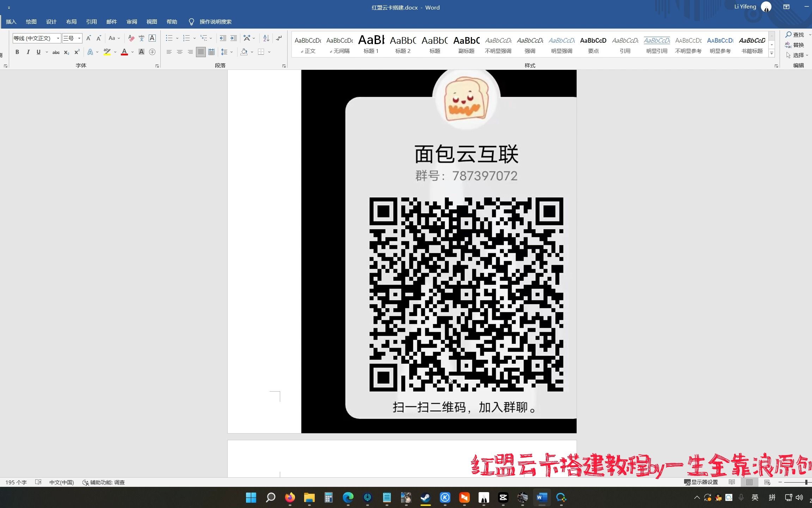Open change case dropdown
Screen dimensions: 812x508
pyautogui.click(x=114, y=38)
